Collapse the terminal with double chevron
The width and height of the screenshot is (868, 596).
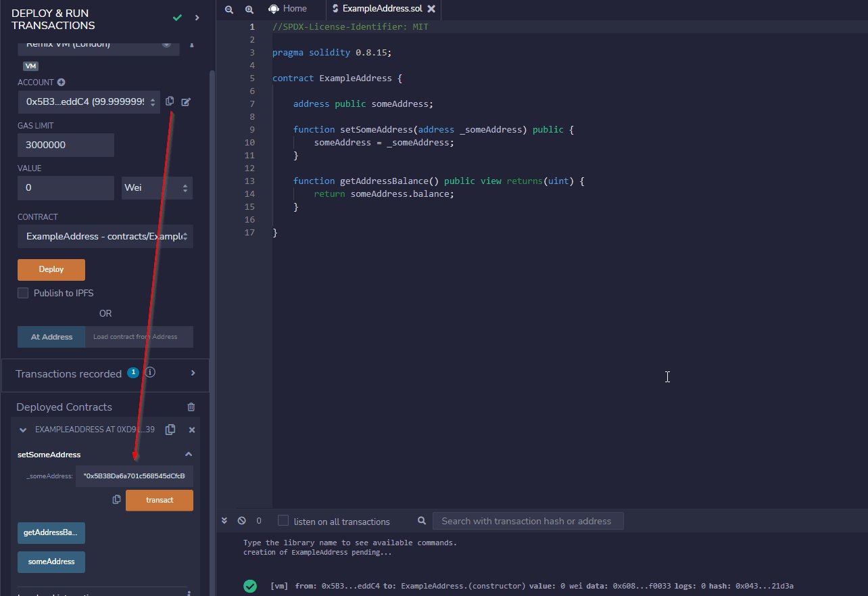(x=224, y=521)
